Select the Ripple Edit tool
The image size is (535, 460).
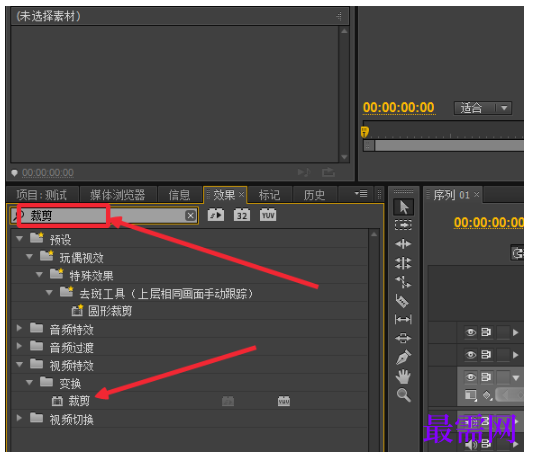tap(403, 244)
